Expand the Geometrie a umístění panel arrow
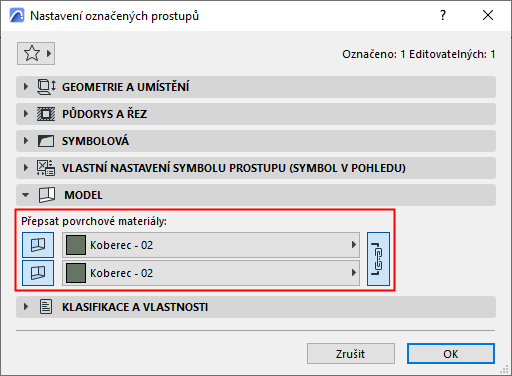 tap(26, 87)
